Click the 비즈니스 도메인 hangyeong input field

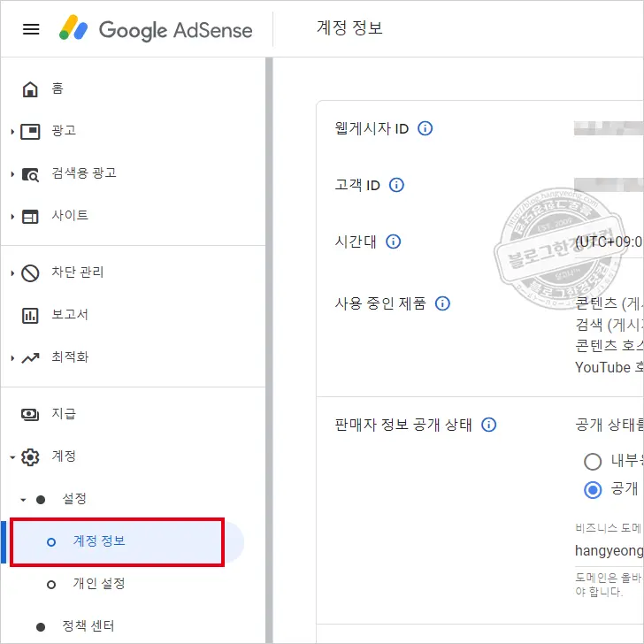click(609, 551)
